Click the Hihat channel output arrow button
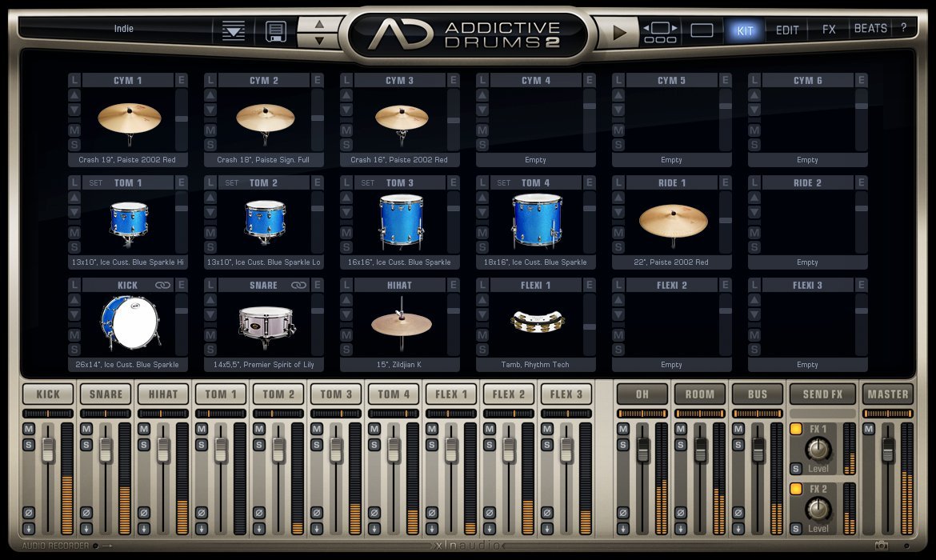Screen dimensions: 936x560 (144, 529)
